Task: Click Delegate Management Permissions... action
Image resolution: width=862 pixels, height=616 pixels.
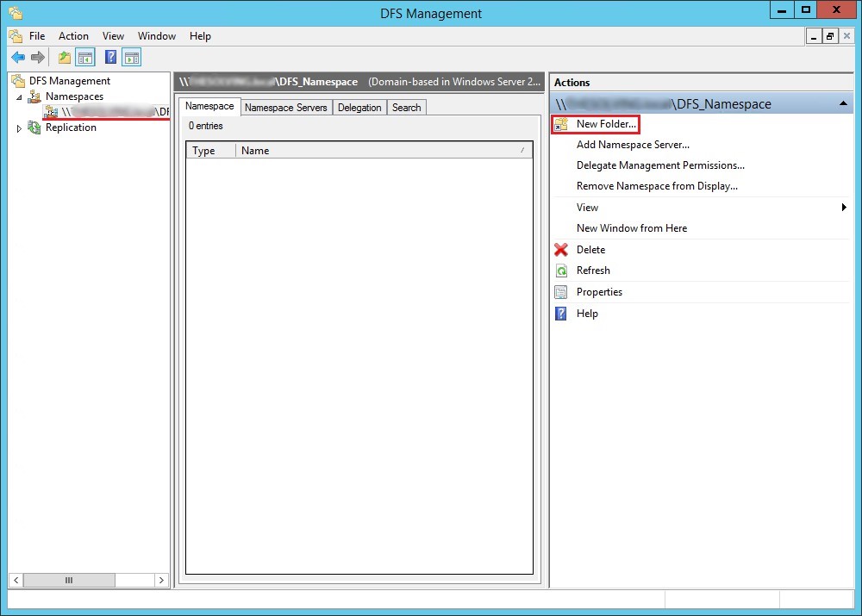Action: click(x=660, y=165)
